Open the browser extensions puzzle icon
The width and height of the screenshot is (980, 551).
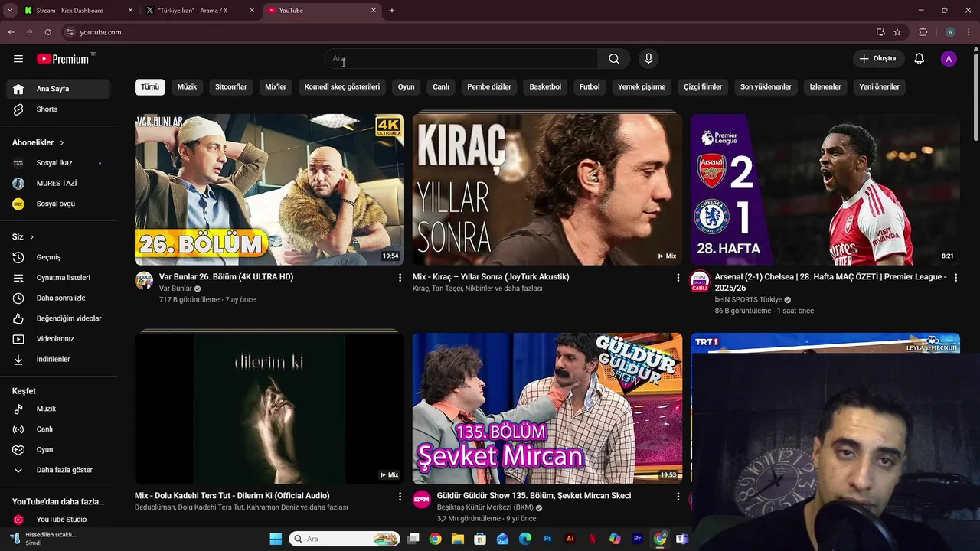[923, 32]
